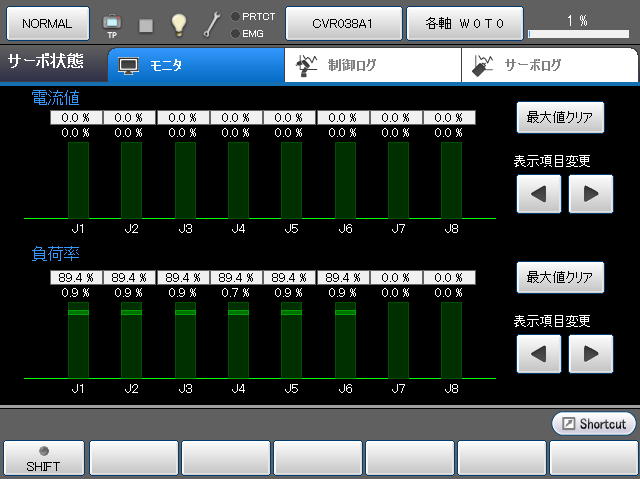Click the light bulb icon
Screen dimensions: 640x479
179,24
